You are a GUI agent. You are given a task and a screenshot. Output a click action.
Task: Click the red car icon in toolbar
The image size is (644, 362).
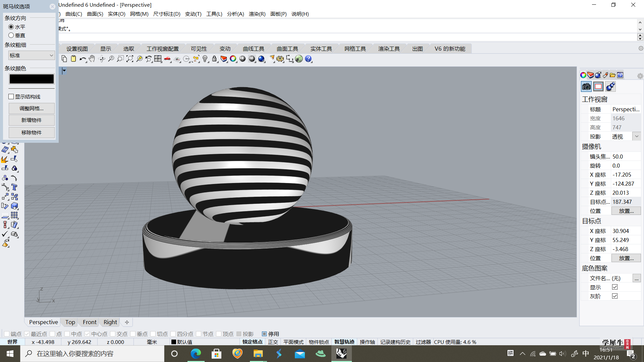tap(167, 59)
